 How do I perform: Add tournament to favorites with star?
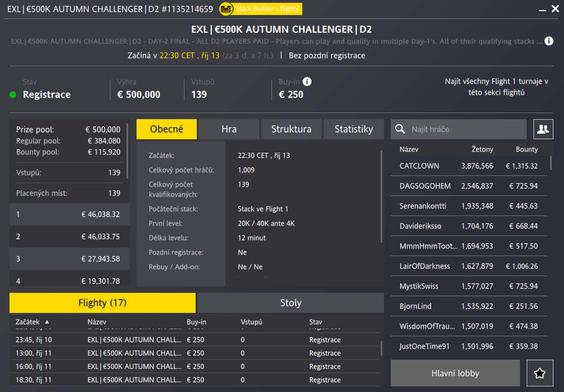[539, 373]
